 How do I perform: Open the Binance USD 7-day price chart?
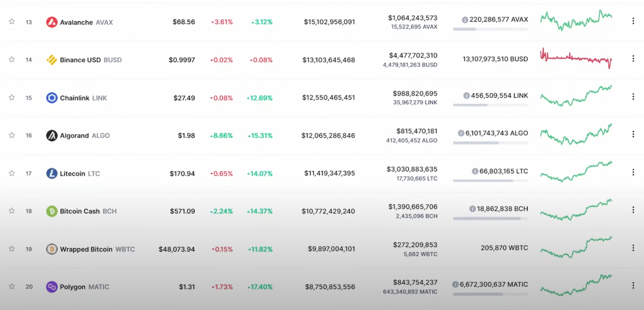click(x=576, y=58)
